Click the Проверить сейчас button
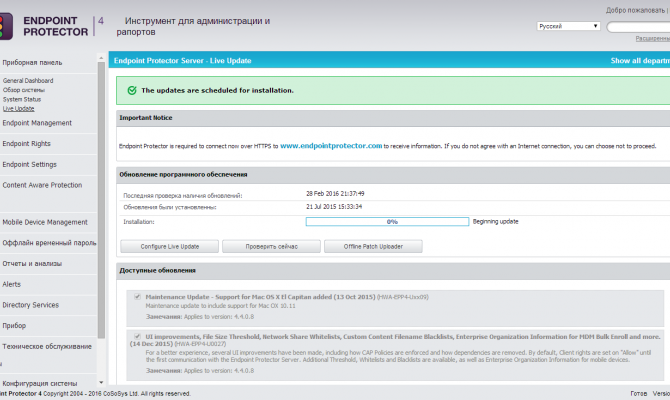This screenshot has height=400, width=670. (271, 247)
